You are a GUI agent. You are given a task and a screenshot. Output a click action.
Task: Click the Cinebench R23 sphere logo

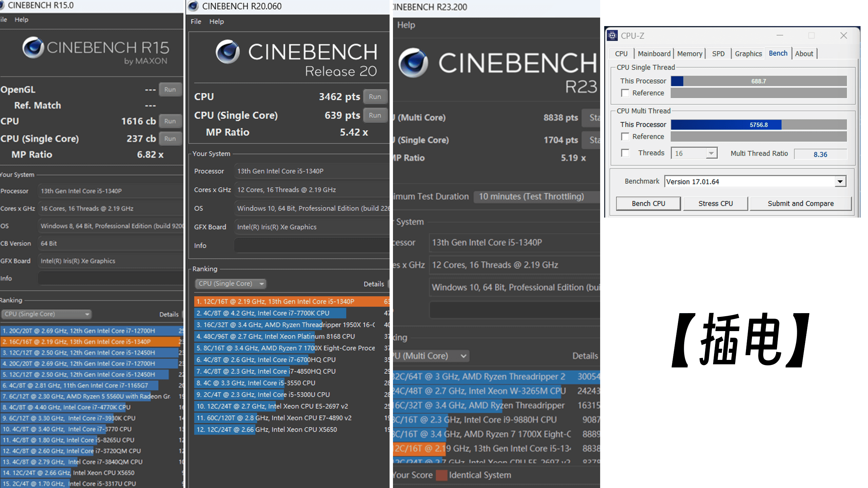413,63
